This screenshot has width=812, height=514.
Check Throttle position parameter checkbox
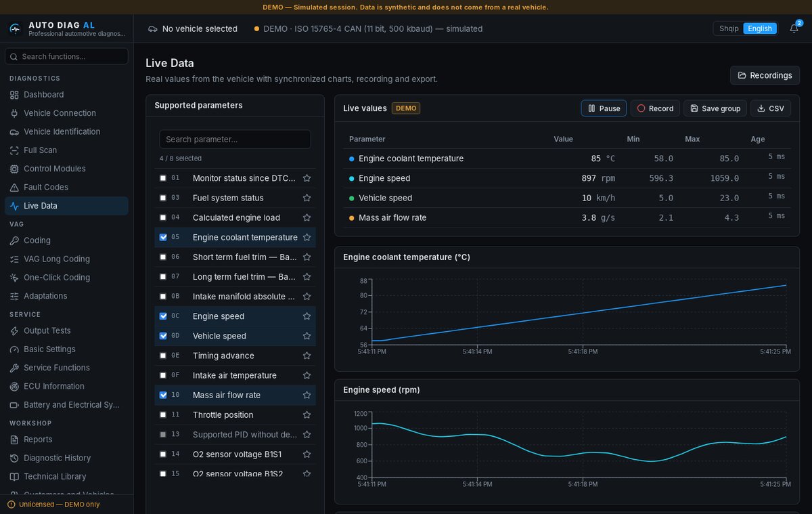point(163,414)
